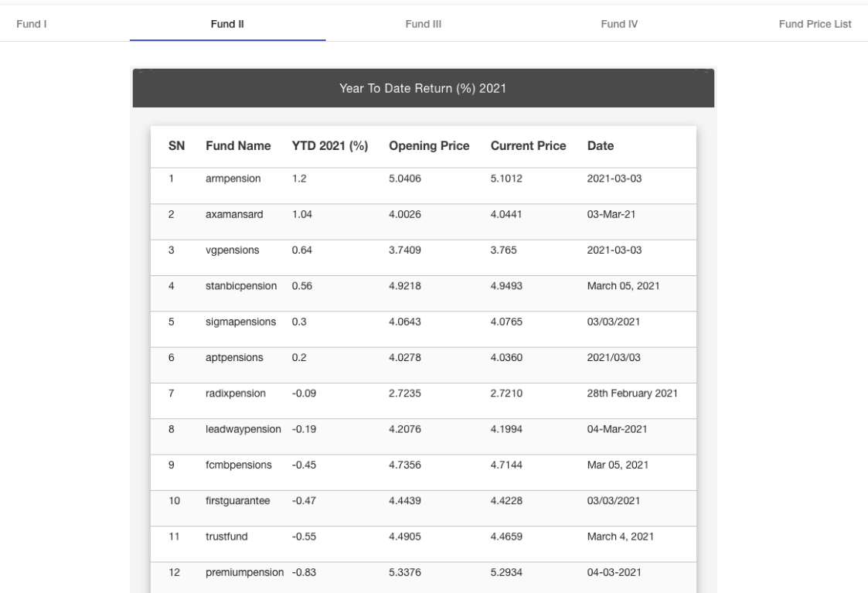Click the axamansard fund row name
Viewport: 868px width, 593px height.
pos(234,214)
